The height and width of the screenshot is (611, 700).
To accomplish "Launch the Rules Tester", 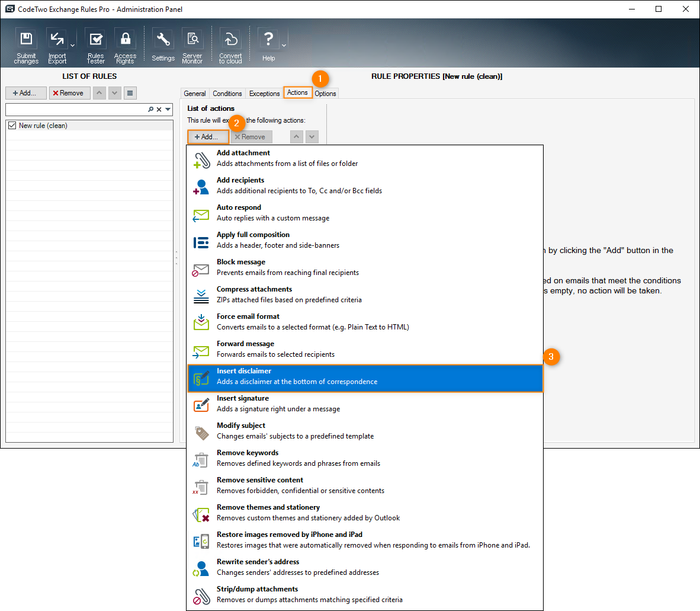I will tap(95, 46).
